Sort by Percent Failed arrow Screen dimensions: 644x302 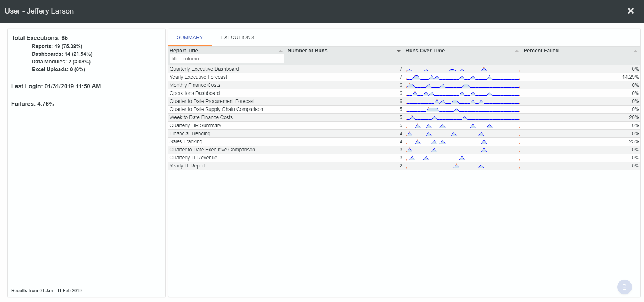(636, 51)
